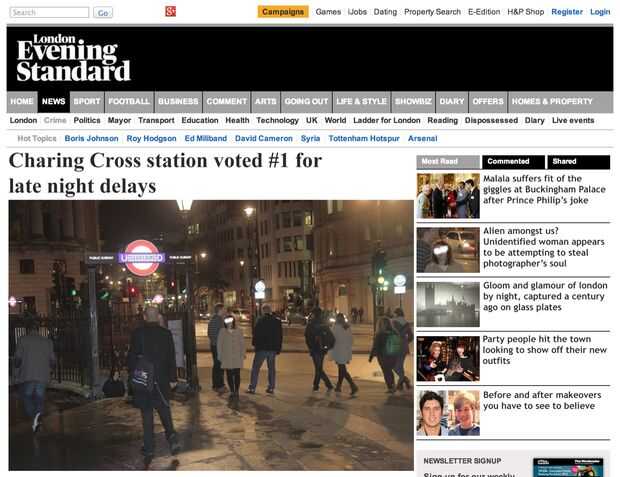
Task: Click the Charing Cross station main photo
Action: (x=211, y=335)
